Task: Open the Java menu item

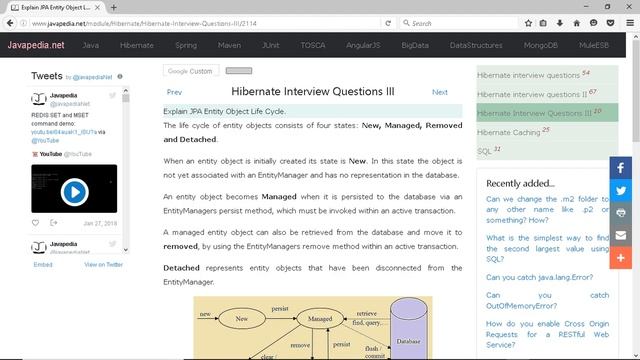Action: [91, 45]
